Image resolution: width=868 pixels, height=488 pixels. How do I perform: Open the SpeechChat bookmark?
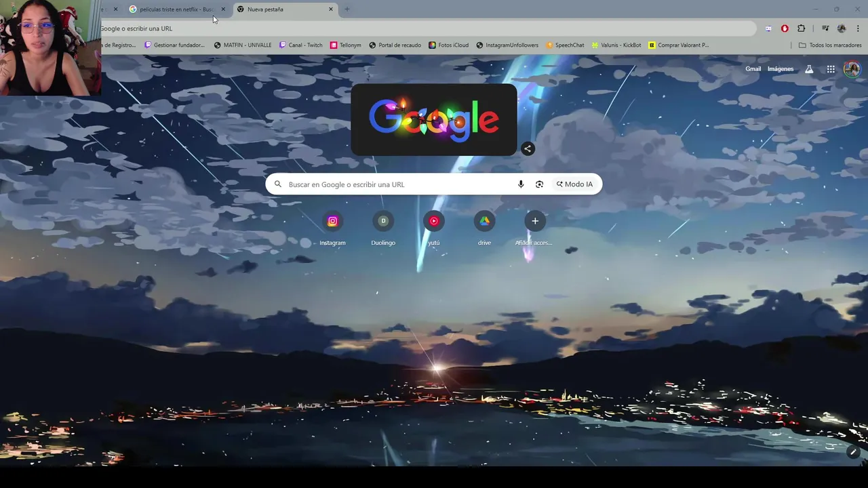(x=566, y=45)
